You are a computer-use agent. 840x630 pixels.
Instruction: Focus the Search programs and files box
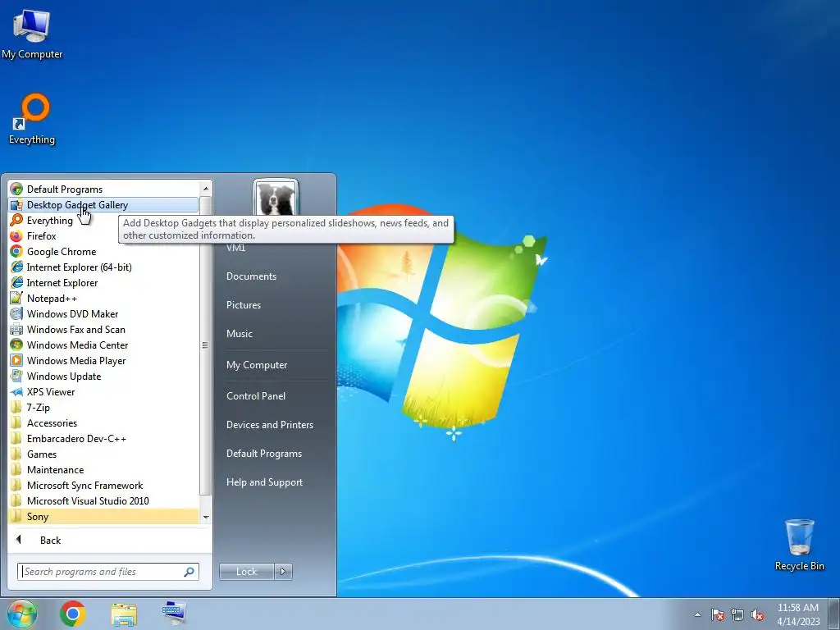click(108, 572)
